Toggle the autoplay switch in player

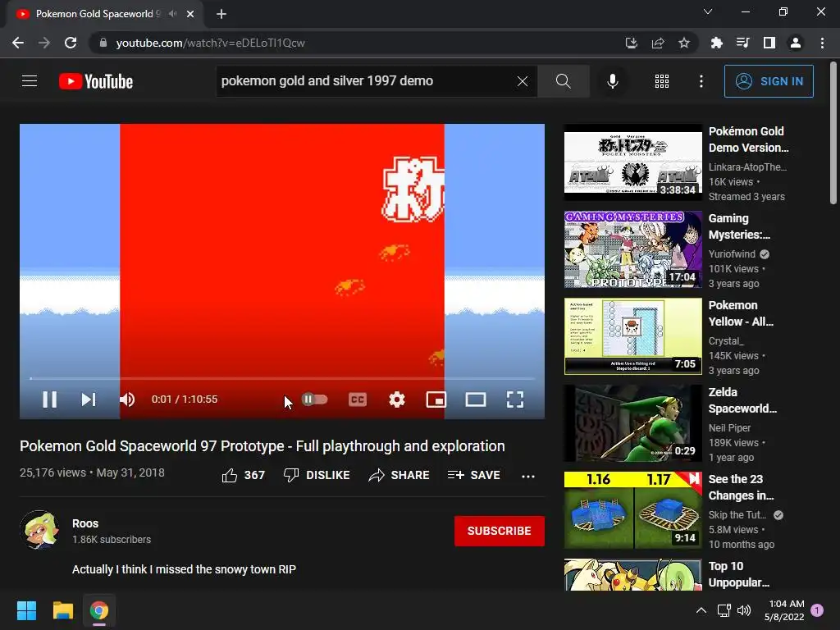[x=314, y=399]
